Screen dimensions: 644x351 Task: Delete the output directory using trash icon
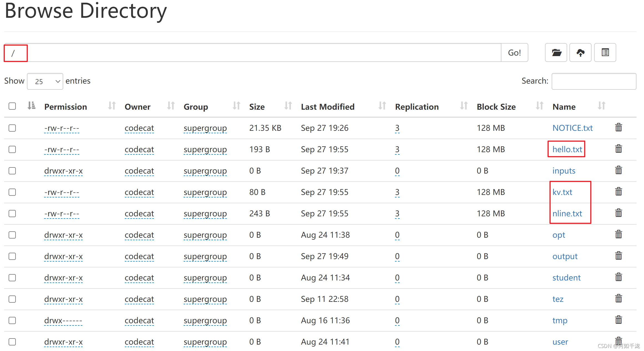619,256
